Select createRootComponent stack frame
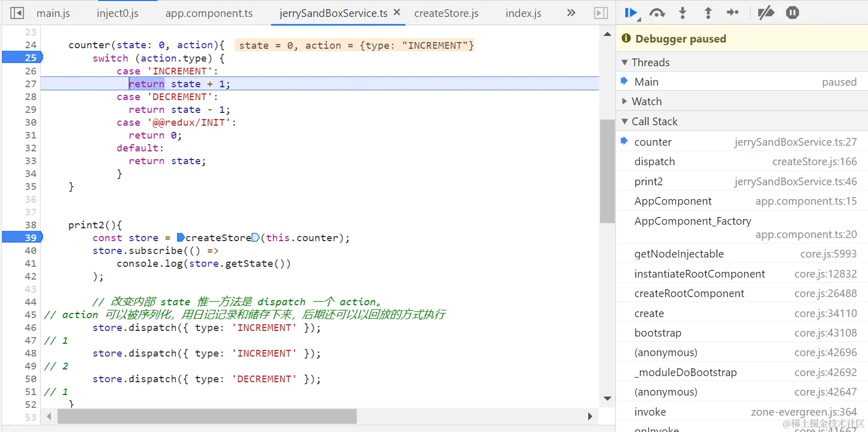Screen dimensions: 868x432 (742, 293)
